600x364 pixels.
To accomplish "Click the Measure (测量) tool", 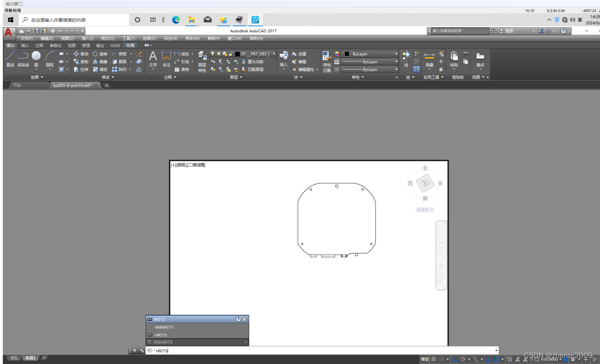I will (x=429, y=58).
